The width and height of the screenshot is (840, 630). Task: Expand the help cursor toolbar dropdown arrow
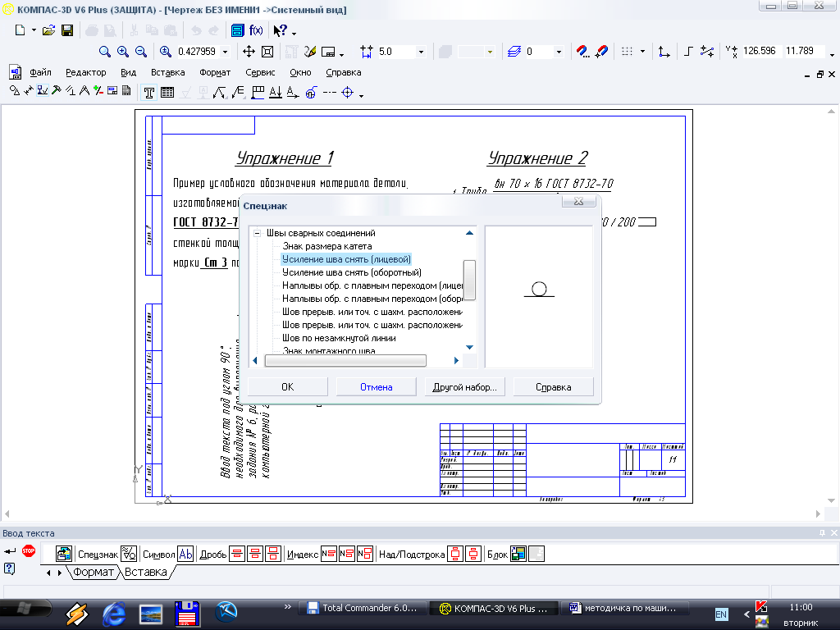pos(294,33)
